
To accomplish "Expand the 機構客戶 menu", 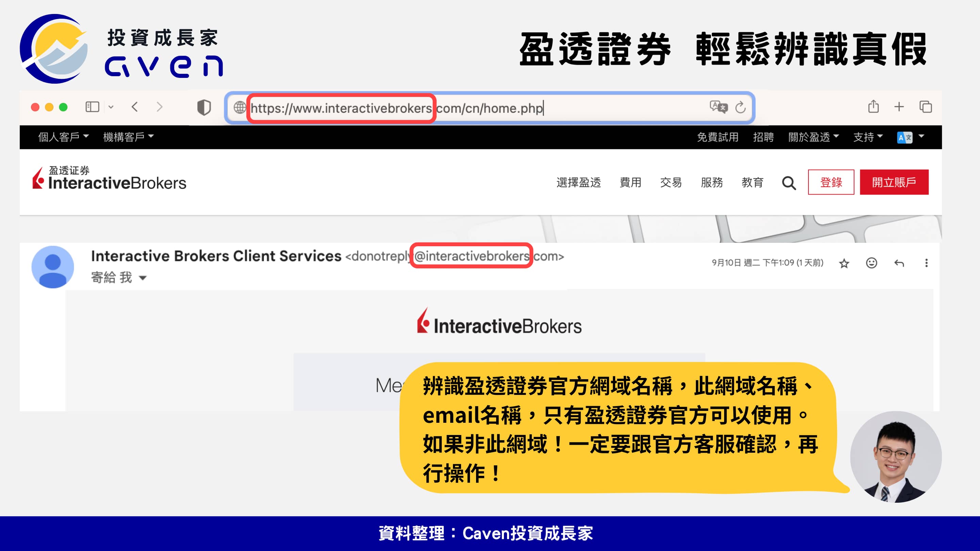I will pos(129,137).
